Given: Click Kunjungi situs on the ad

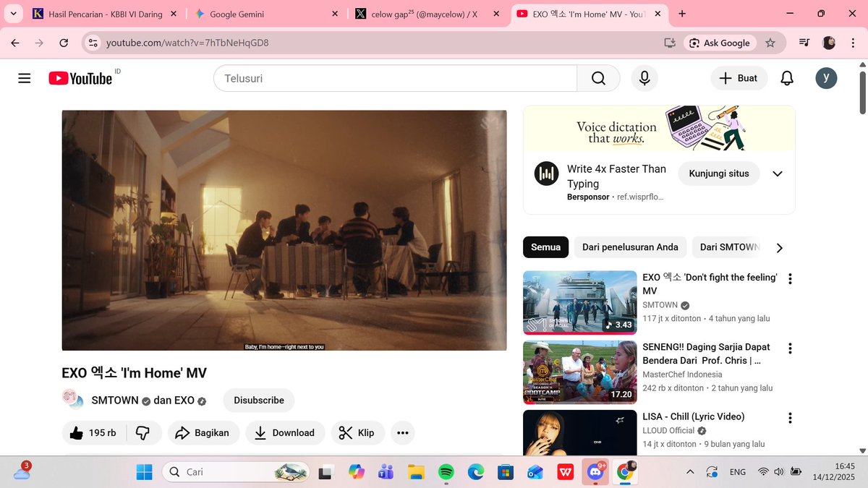Looking at the screenshot, I should [x=719, y=174].
